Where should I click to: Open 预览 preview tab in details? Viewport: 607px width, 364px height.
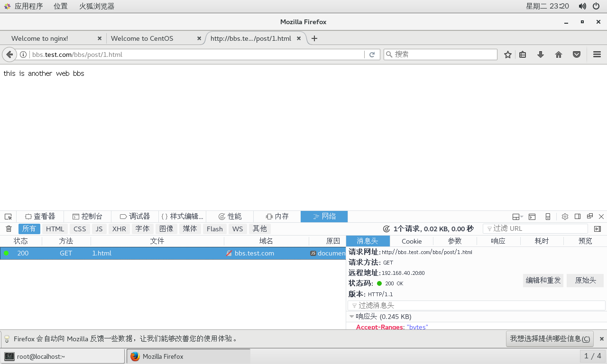click(585, 241)
